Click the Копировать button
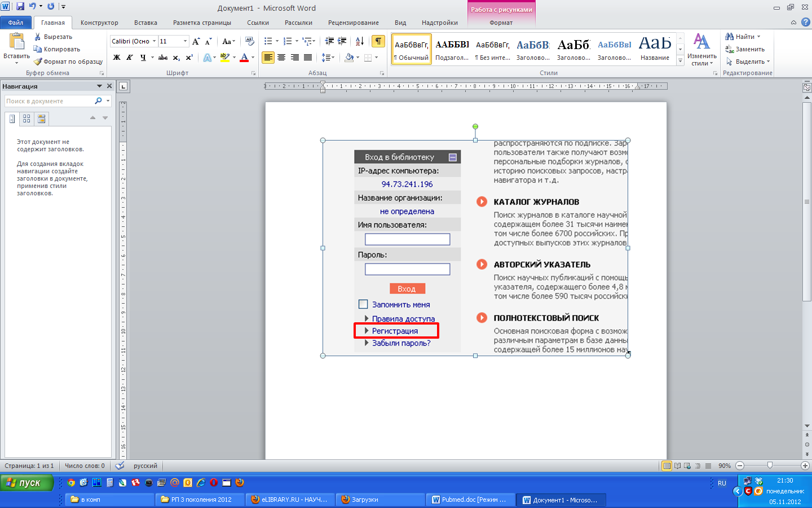Viewport: 812px width, 508px height. (x=56, y=49)
